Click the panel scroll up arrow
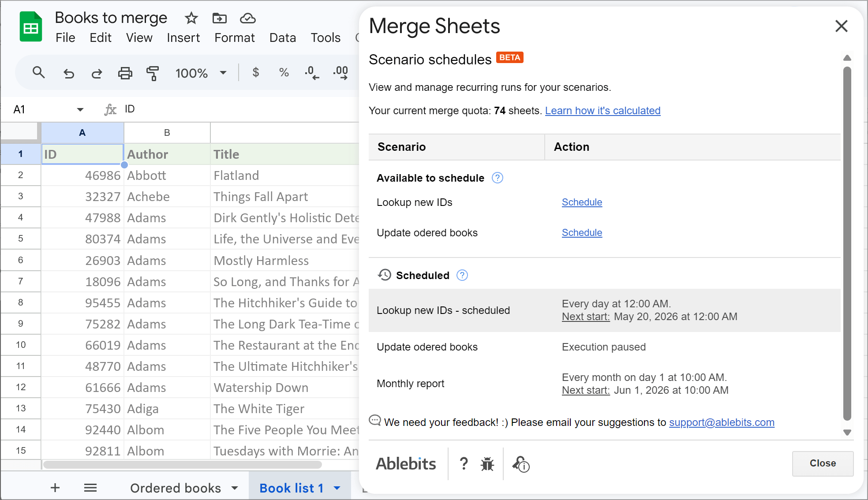 coord(847,58)
